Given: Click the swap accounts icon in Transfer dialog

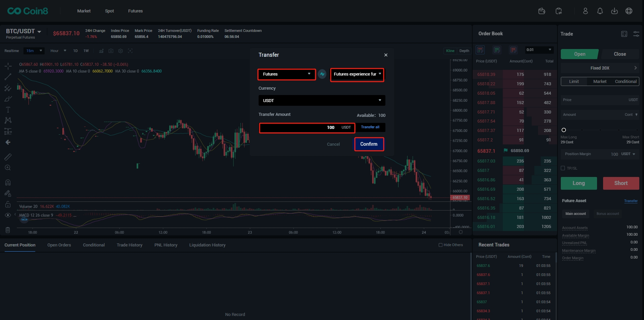Looking at the screenshot, I should 322,74.
